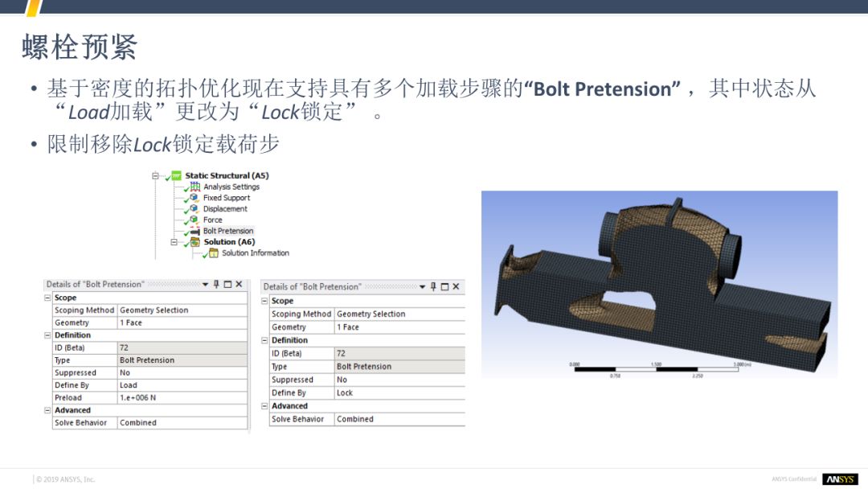The height and width of the screenshot is (489, 868).
Task: Pin the left Details panel
Action: 216,285
